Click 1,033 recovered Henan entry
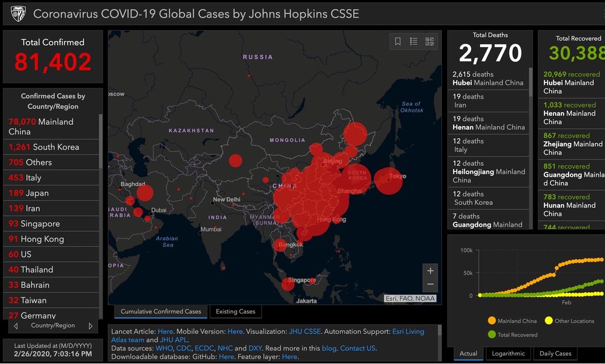This screenshot has height=364, width=605. (x=572, y=113)
